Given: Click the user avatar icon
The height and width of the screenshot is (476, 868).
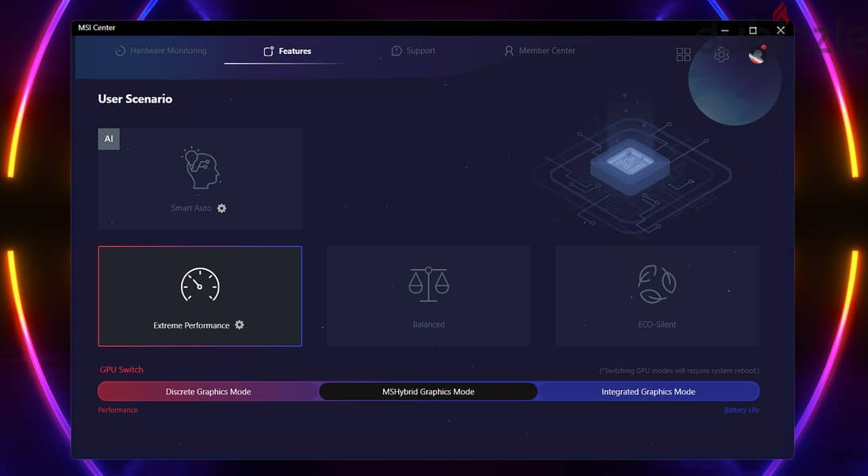Looking at the screenshot, I should (757, 54).
